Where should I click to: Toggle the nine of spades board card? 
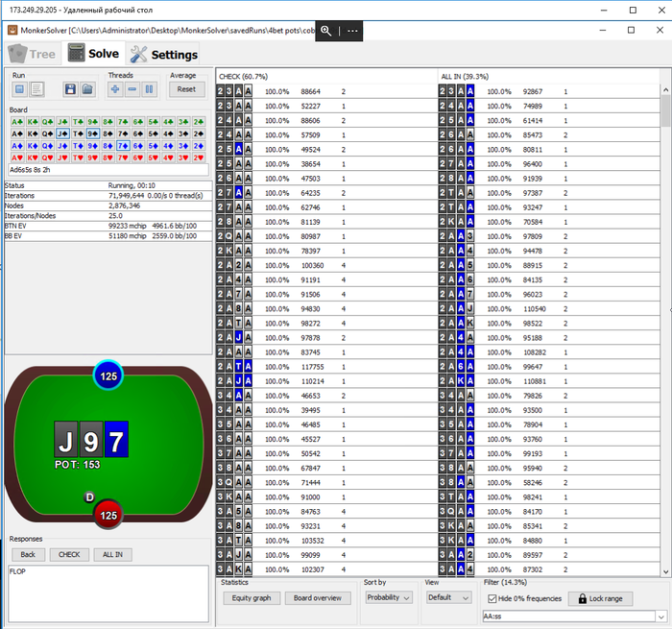pyautogui.click(x=92, y=133)
